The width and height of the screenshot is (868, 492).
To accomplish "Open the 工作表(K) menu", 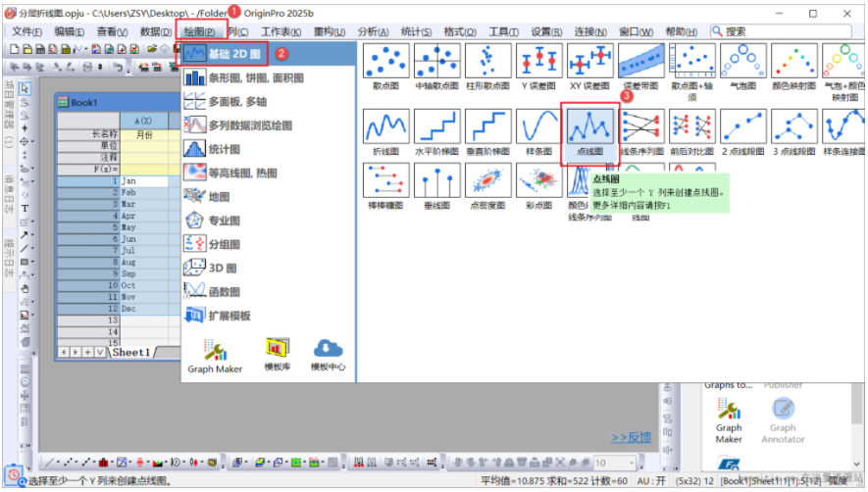I will coord(281,31).
